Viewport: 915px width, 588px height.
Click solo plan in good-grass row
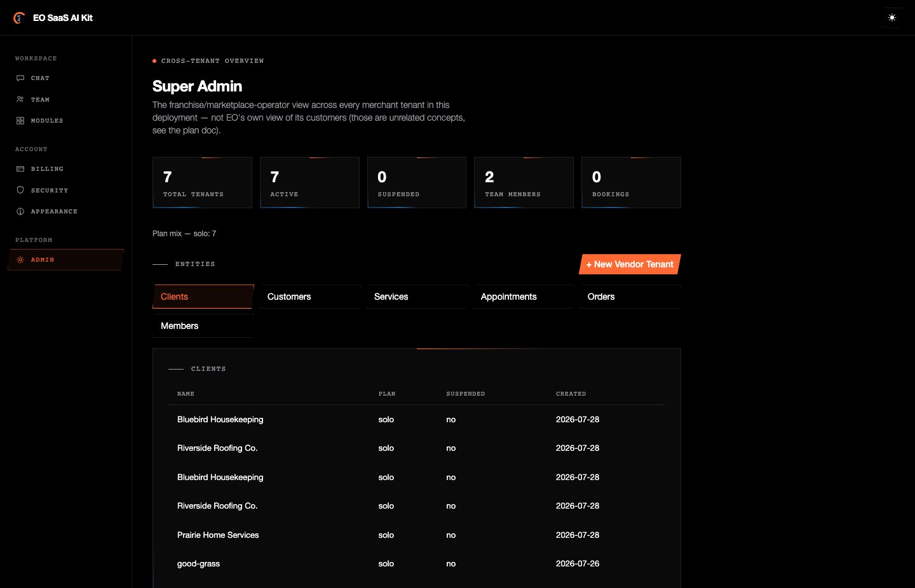386,564
